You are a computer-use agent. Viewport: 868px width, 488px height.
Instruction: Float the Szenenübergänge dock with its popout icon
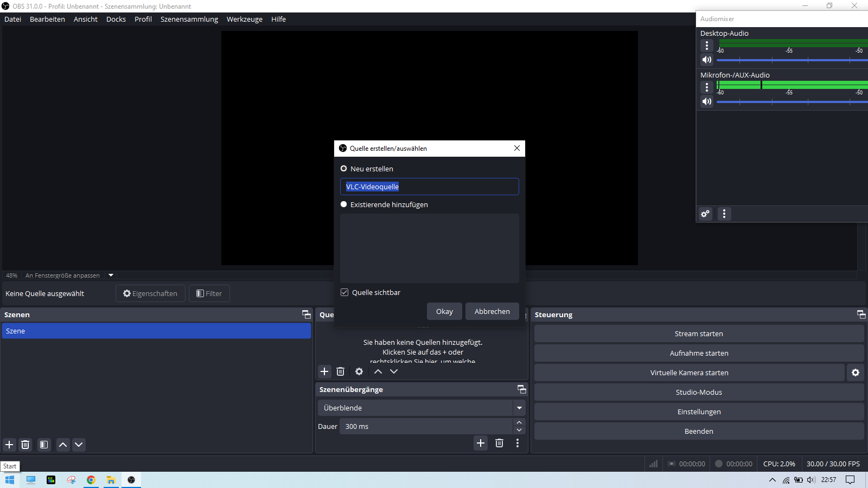tap(522, 389)
